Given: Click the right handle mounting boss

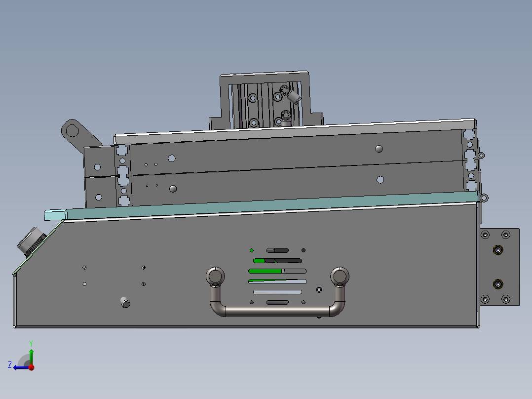Looking at the screenshot, I should point(340,275).
